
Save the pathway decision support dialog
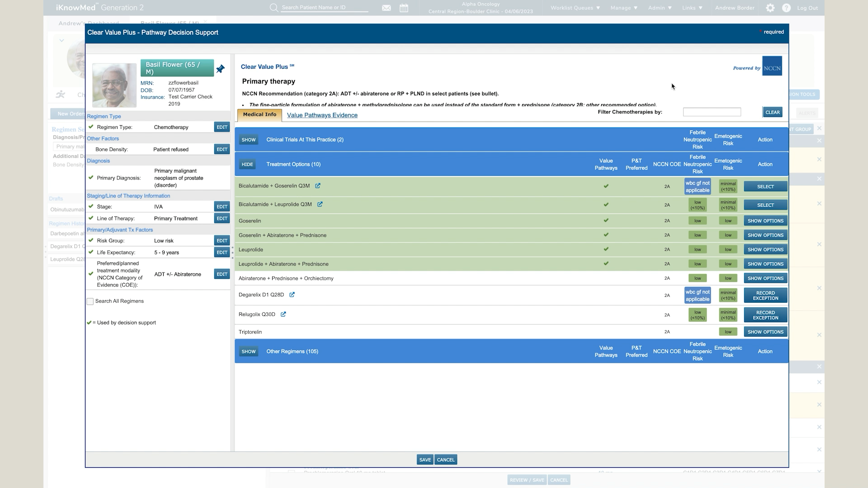[x=425, y=460]
